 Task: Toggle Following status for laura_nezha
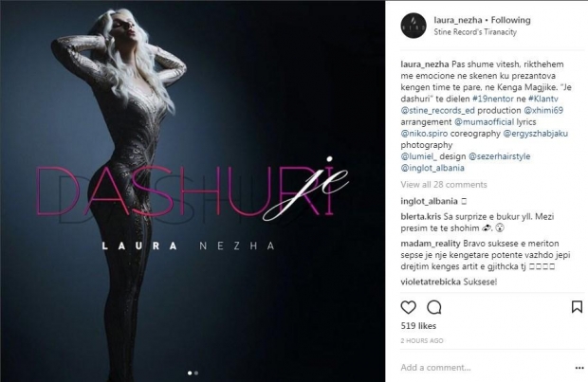[x=511, y=20]
